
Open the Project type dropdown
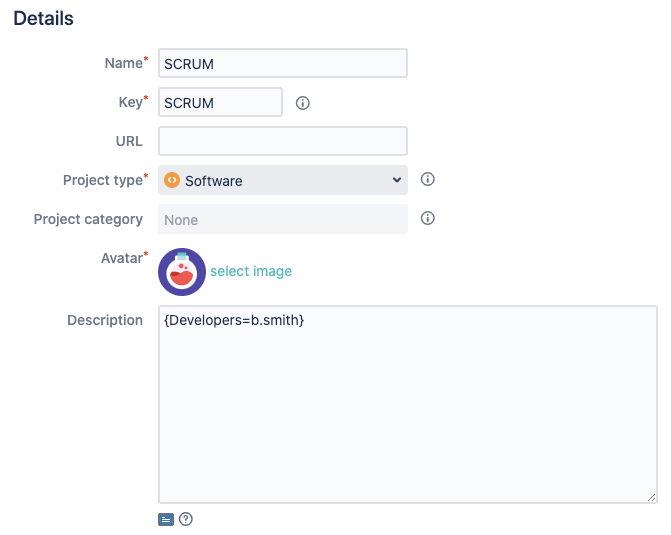point(283,180)
